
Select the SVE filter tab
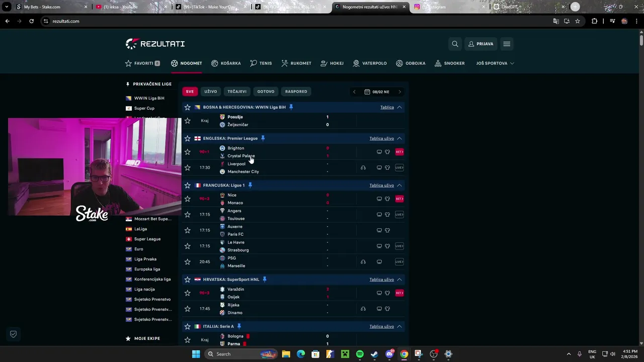(190, 92)
